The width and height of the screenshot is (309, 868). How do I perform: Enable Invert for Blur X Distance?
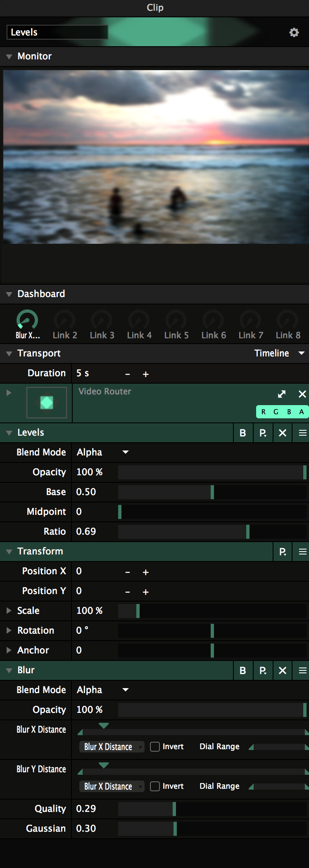click(x=155, y=747)
